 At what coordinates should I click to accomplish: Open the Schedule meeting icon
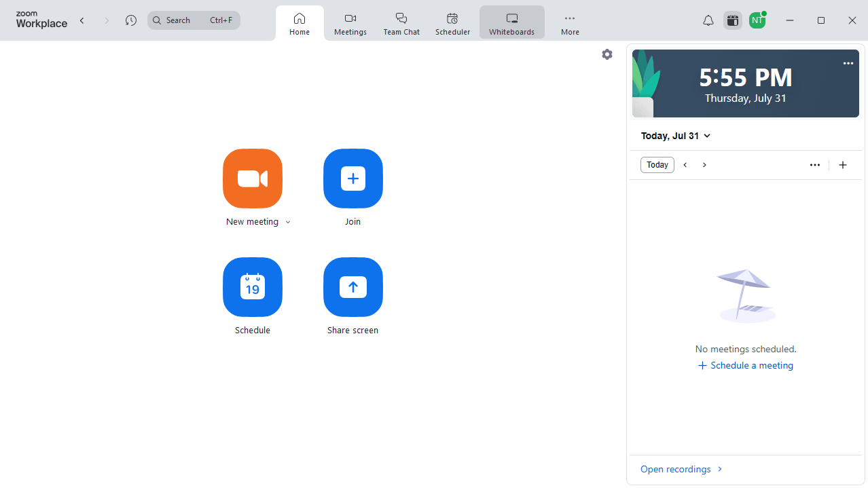pos(252,287)
